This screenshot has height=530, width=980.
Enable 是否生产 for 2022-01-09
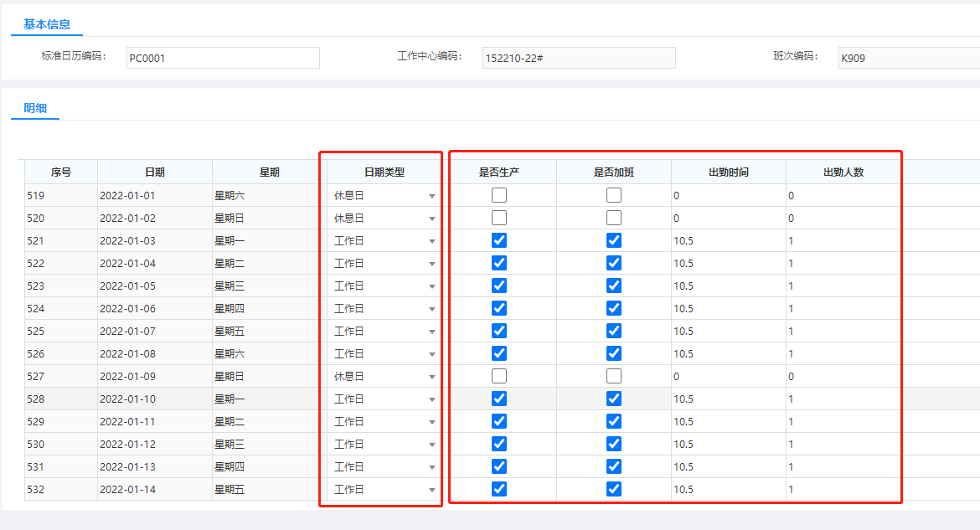coord(498,376)
